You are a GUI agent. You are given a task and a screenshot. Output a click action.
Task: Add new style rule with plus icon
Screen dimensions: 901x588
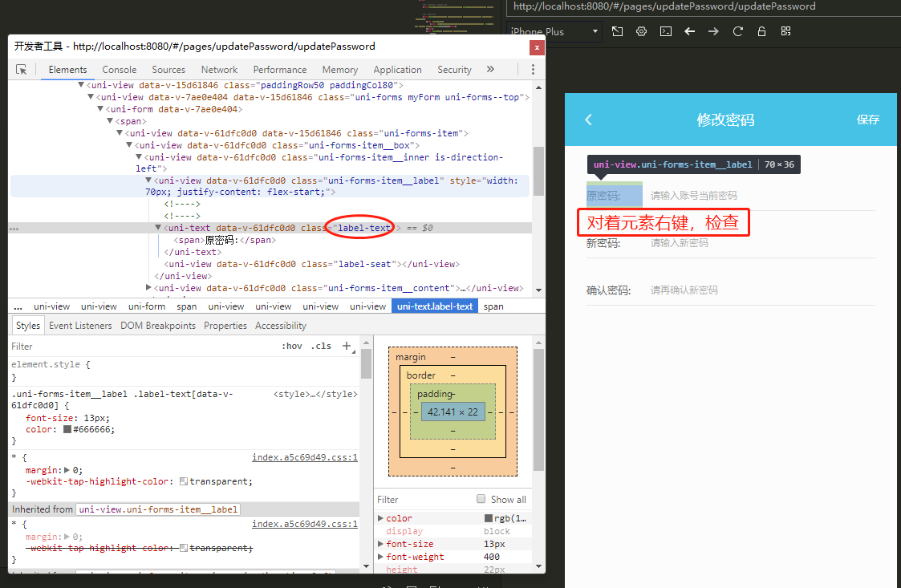(347, 346)
